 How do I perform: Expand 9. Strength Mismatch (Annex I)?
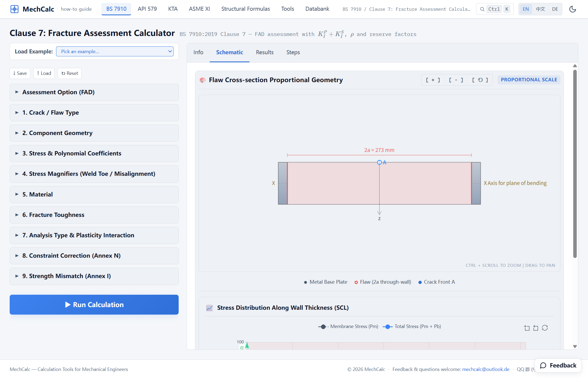(94, 276)
